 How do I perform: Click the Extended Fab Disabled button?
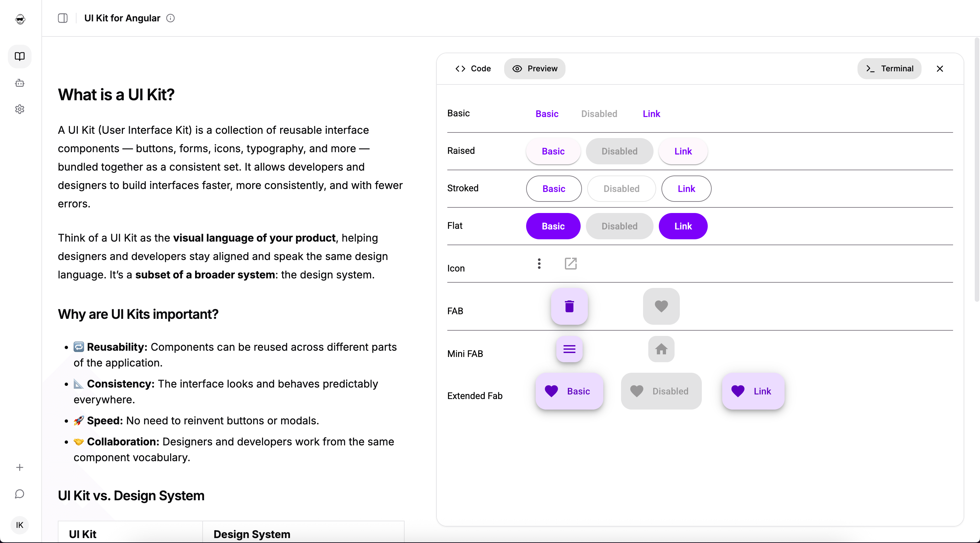coord(661,391)
